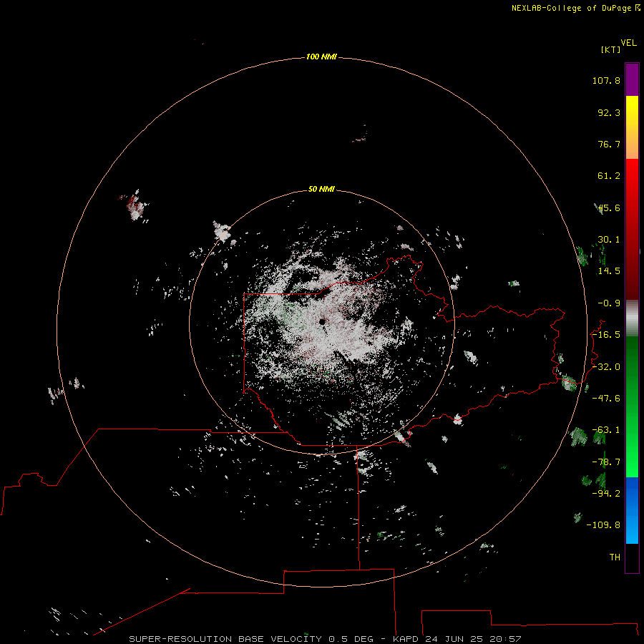The height and width of the screenshot is (644, 644).
Task: Click the 92.3 velocity scale value
Action: (x=609, y=112)
